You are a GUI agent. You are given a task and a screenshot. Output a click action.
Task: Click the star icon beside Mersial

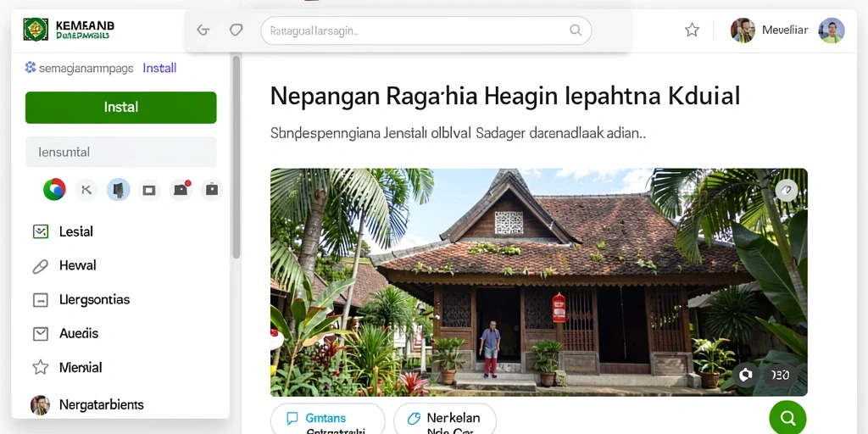click(41, 367)
